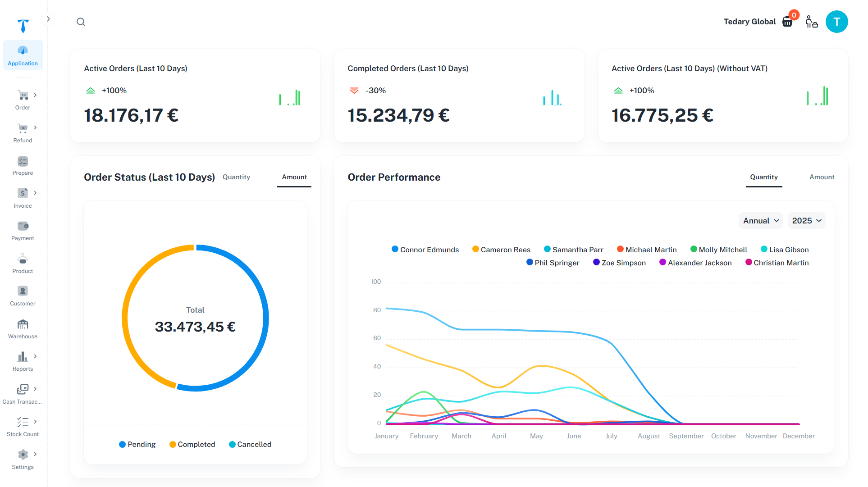This screenshot has width=868, height=487.
Task: Click the Tedary Global company name
Action: point(749,22)
